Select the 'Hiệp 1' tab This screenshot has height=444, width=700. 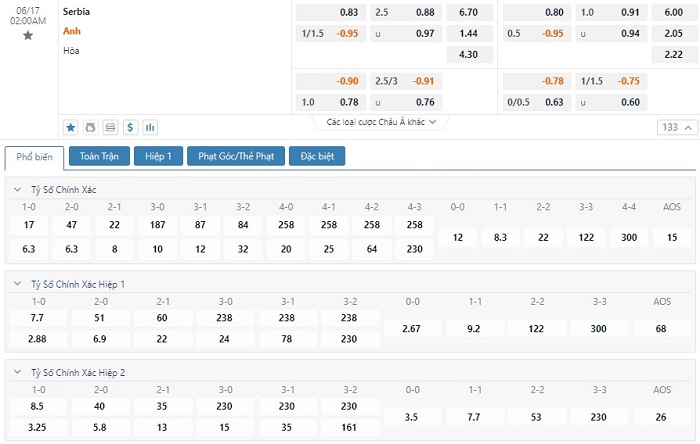[159, 156]
